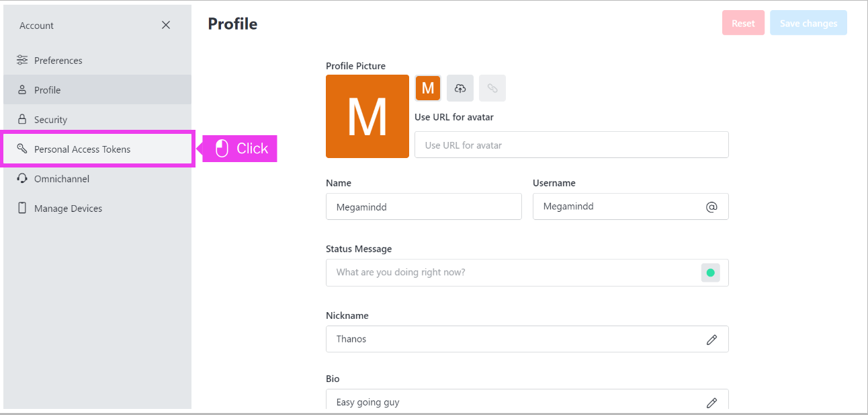
Task: Click the Profile page heading
Action: point(232,24)
